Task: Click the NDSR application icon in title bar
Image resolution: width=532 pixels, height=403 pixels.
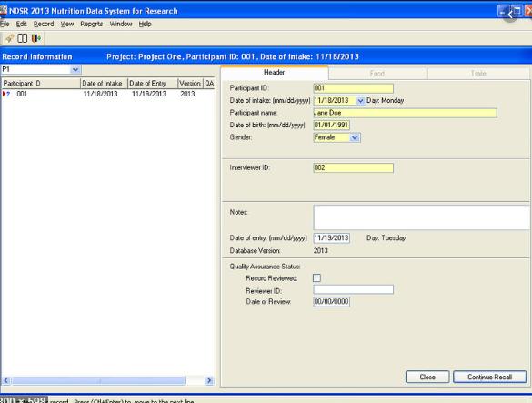Action: click(4, 11)
